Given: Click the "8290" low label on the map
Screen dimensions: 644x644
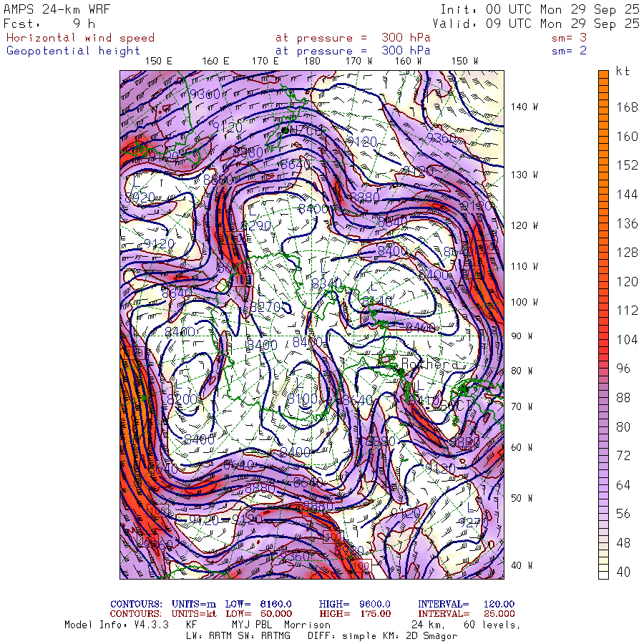Looking at the screenshot, I should point(256,225).
